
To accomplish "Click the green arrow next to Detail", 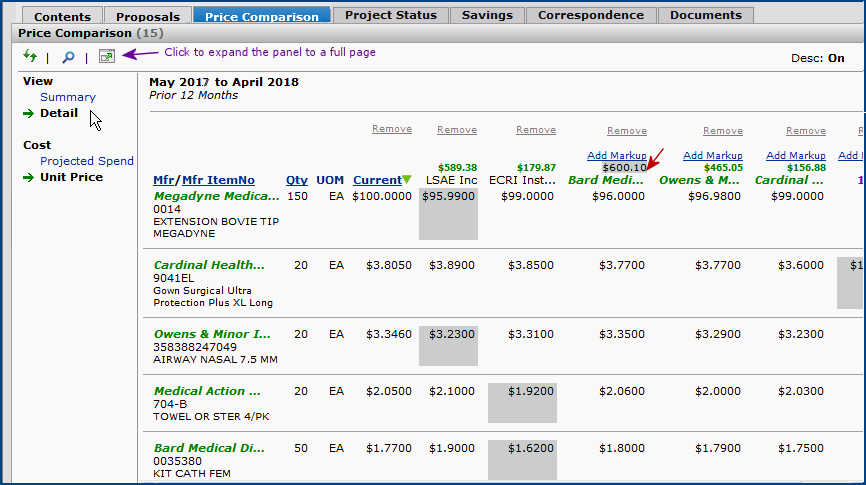I will (x=29, y=114).
